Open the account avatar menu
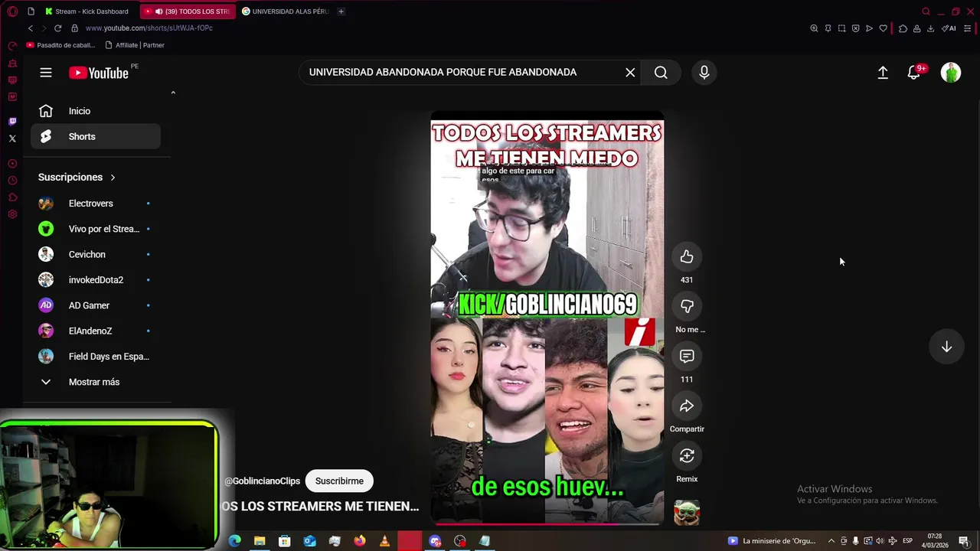The height and width of the screenshot is (551, 980). (x=951, y=73)
